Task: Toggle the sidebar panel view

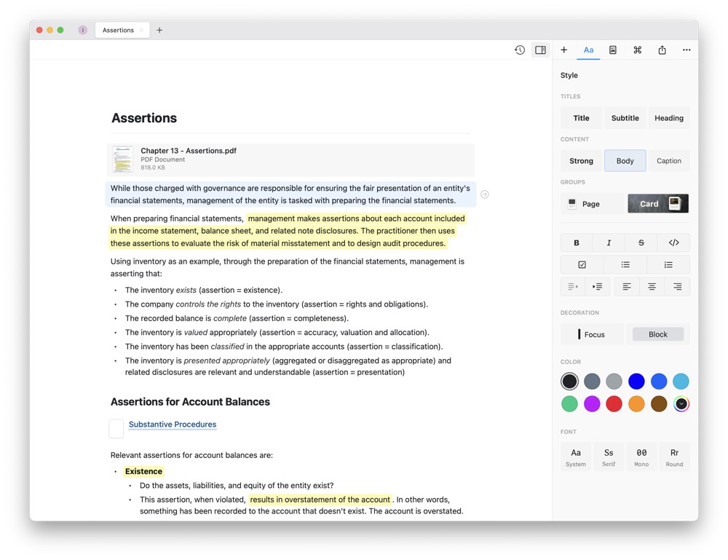Action: [540, 50]
